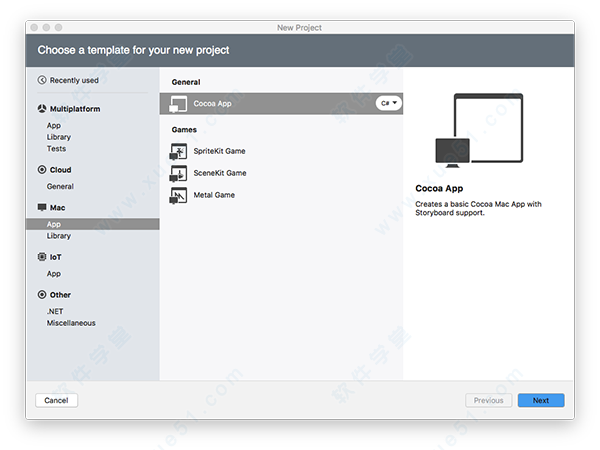Open the C# language dropdown
Viewport: 600px width, 450px height.
click(388, 103)
